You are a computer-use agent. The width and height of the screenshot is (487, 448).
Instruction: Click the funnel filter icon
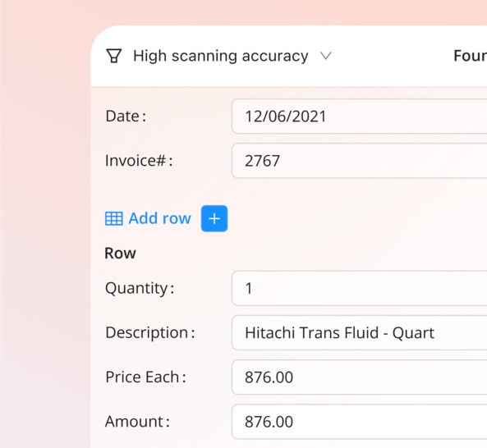[114, 56]
